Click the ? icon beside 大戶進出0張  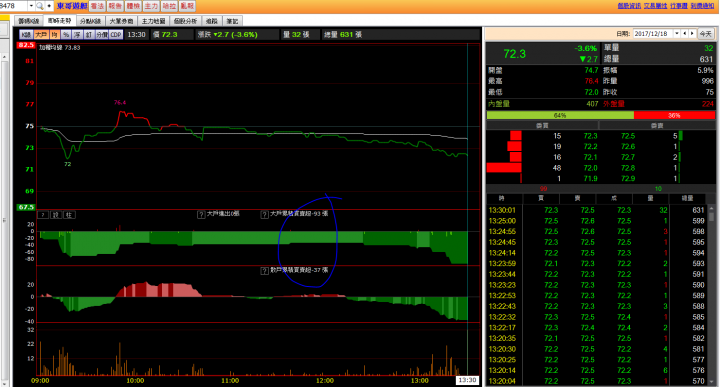point(201,214)
